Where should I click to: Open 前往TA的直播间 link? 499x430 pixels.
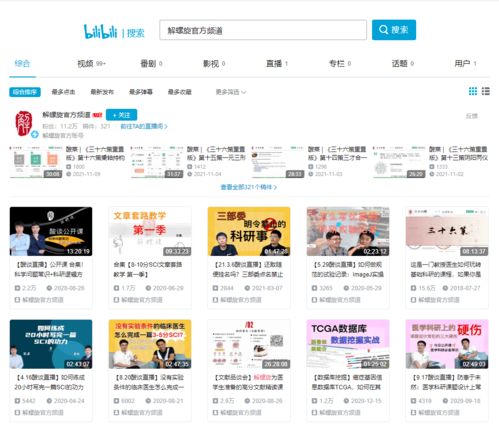(x=144, y=126)
